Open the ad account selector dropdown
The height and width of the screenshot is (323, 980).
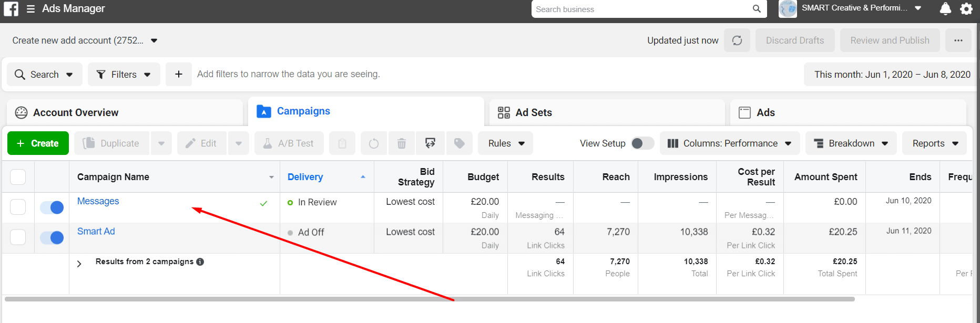tap(85, 40)
